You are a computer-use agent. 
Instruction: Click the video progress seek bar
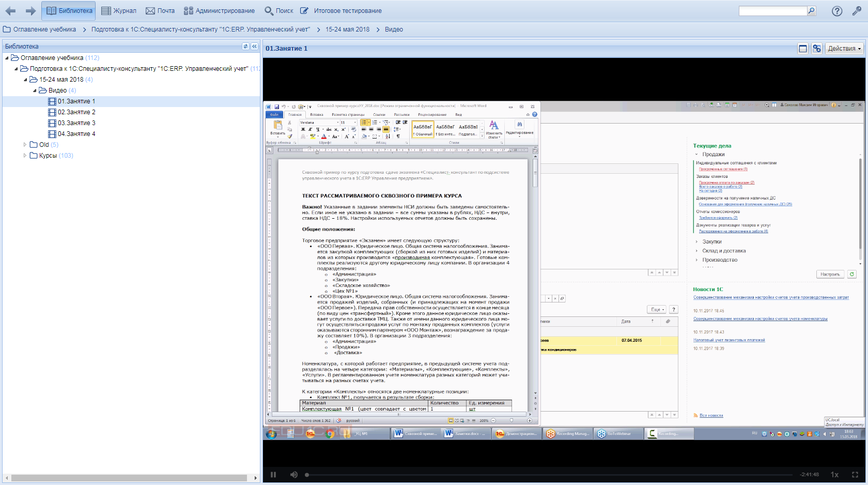(549, 475)
